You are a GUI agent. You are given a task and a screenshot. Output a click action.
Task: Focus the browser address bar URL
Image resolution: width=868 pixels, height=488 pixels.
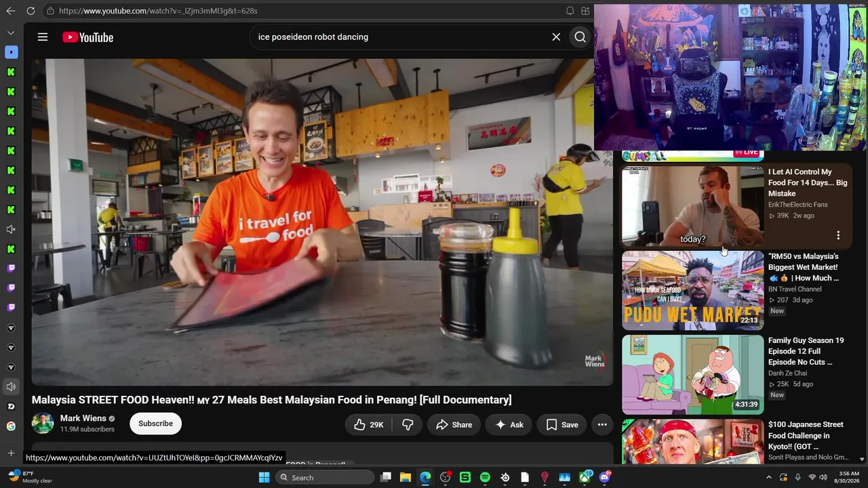click(158, 11)
